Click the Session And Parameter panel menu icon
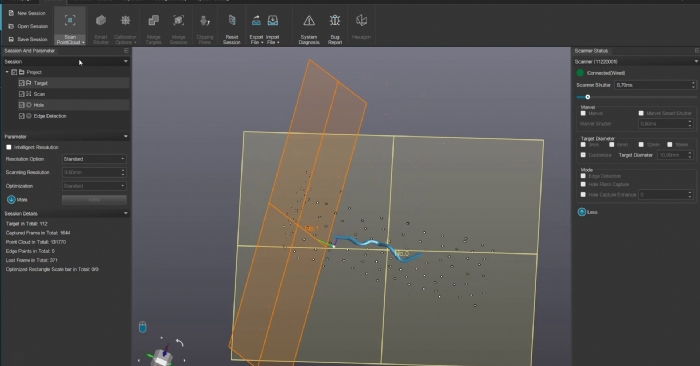Image resolution: width=700 pixels, height=366 pixels. point(126,51)
